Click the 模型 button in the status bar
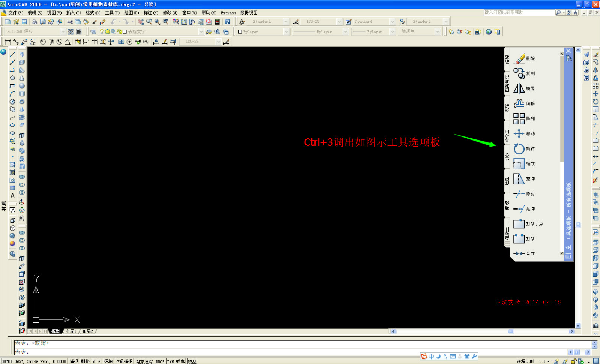Screen dimensions: 600x364 click(x=192, y=361)
